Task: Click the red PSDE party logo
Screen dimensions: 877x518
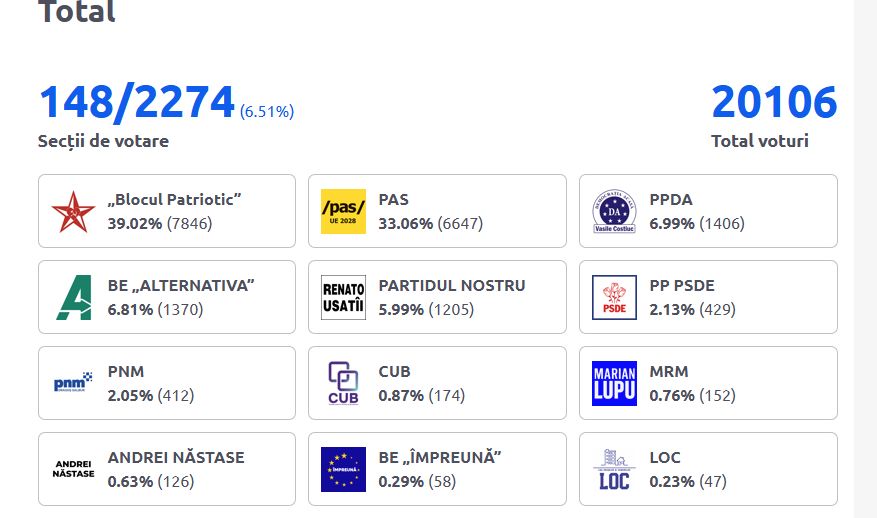Action: [614, 297]
